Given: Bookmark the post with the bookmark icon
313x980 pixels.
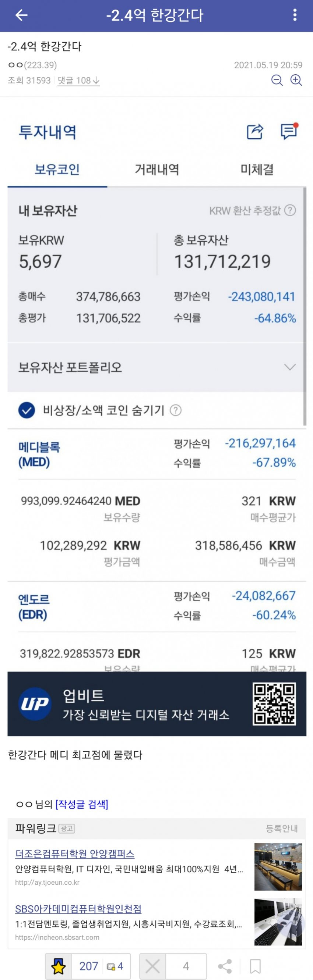Looking at the screenshot, I should coord(255,966).
